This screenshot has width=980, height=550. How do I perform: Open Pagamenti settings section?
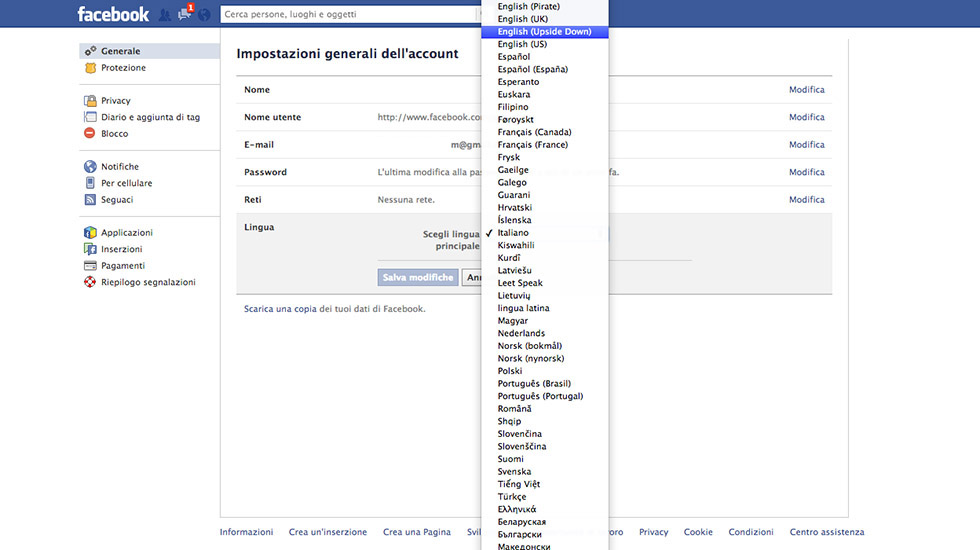coord(123,266)
